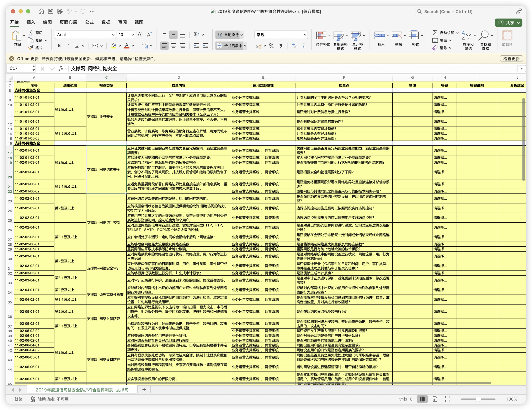The height and width of the screenshot is (410, 532).
Task: Click the increase indent icon
Action: (205, 46)
